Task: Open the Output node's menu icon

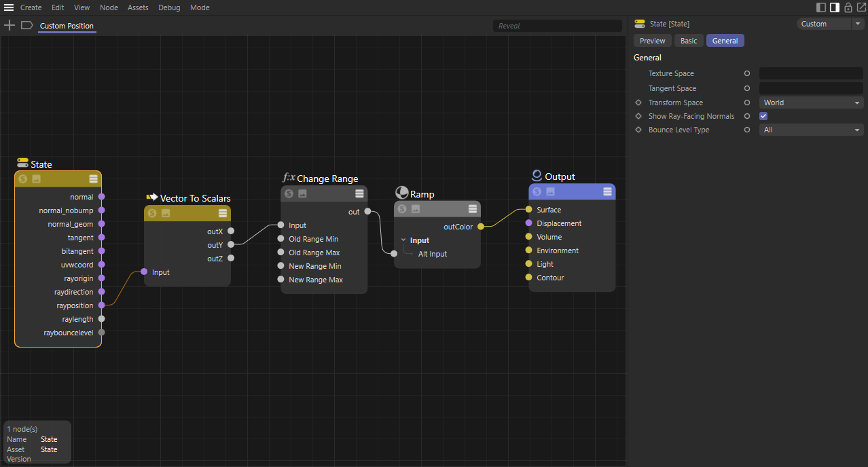Action: click(607, 192)
